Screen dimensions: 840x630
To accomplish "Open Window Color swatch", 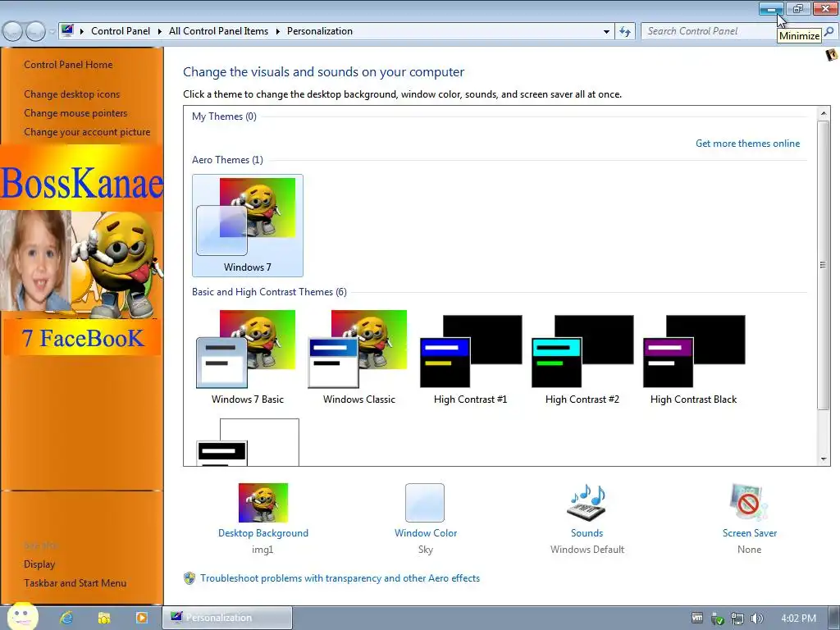I will coord(425,503).
